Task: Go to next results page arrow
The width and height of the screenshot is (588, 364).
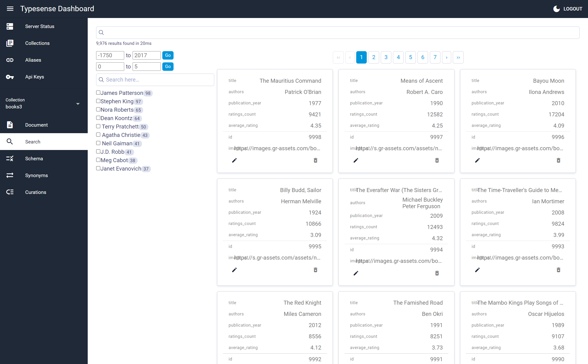Action: point(446,57)
